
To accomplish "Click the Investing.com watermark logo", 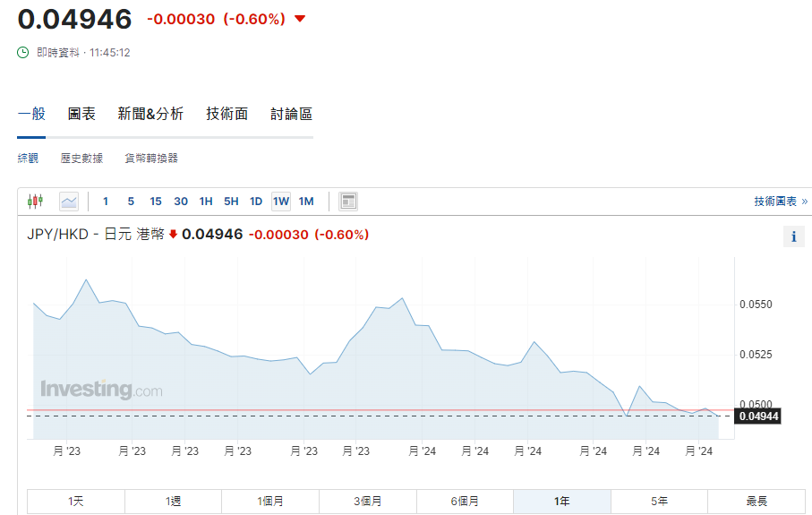I will click(101, 390).
